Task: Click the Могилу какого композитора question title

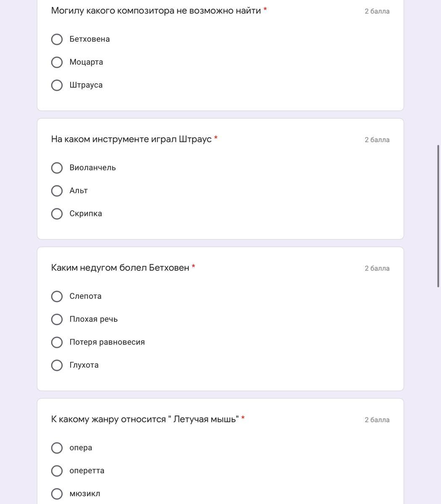Action: tap(156, 10)
